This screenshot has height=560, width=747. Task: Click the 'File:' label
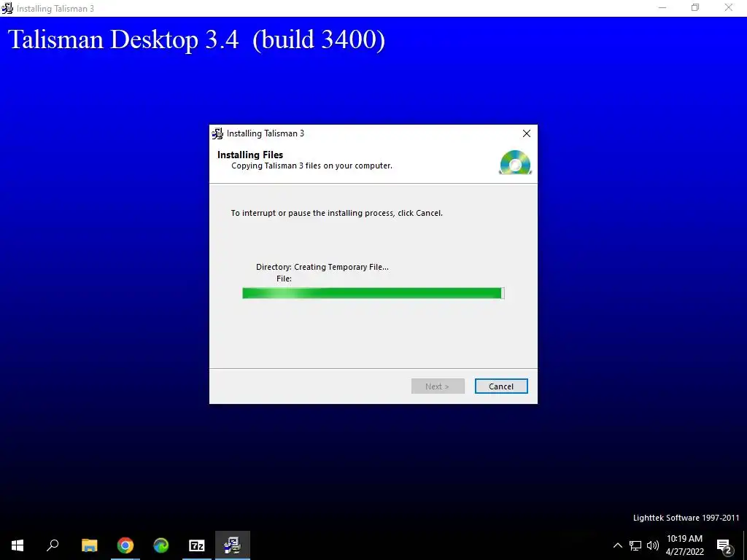coord(284,279)
